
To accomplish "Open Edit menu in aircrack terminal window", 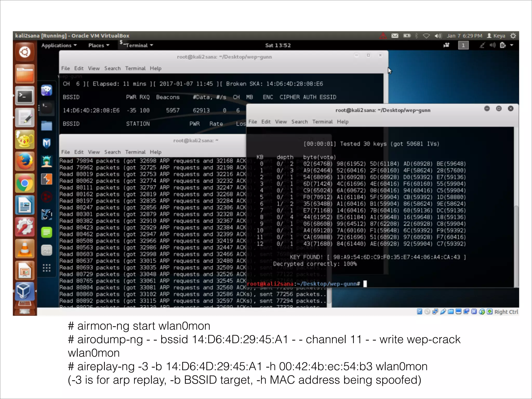I will point(266,122).
